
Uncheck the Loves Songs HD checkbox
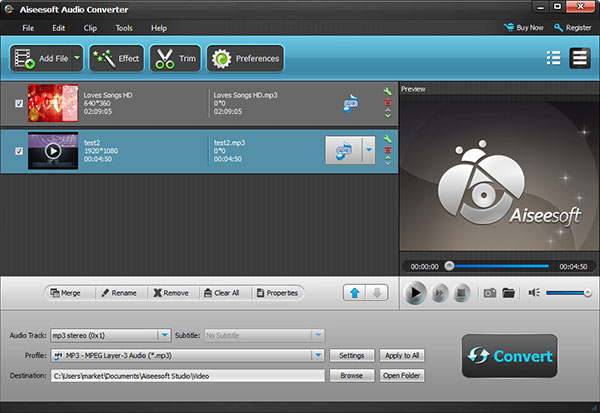[19, 103]
